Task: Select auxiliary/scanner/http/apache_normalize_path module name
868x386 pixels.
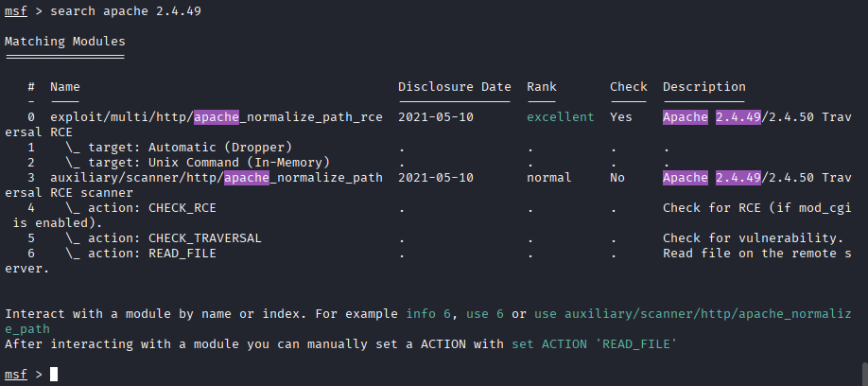Action: (x=217, y=178)
